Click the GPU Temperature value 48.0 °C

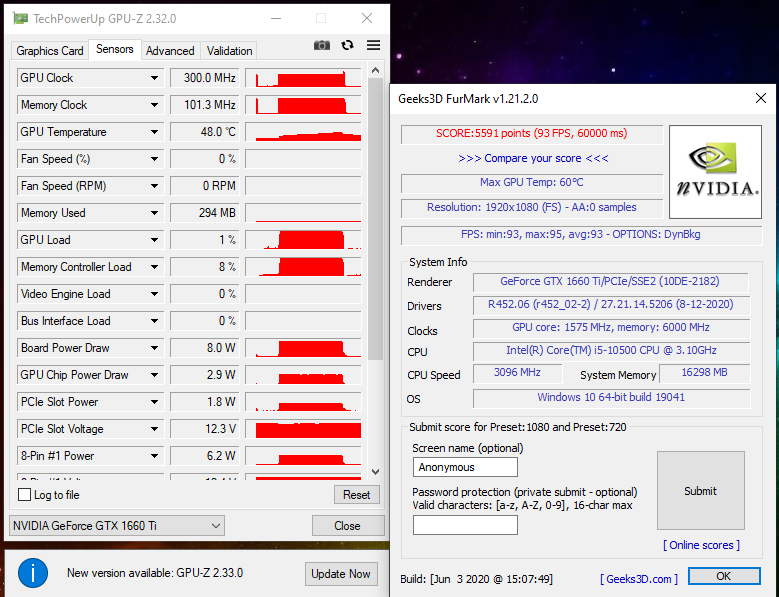point(205,132)
